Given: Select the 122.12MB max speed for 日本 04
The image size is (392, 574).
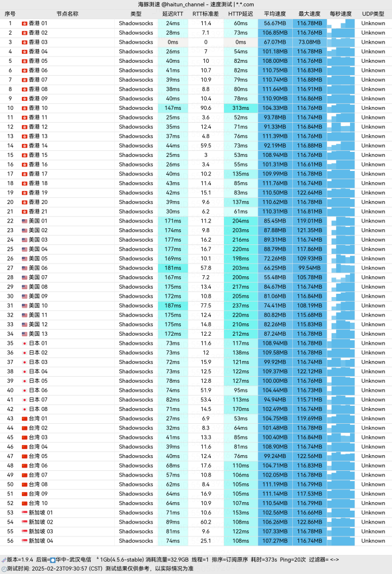Looking at the screenshot, I should pyautogui.click(x=309, y=372).
